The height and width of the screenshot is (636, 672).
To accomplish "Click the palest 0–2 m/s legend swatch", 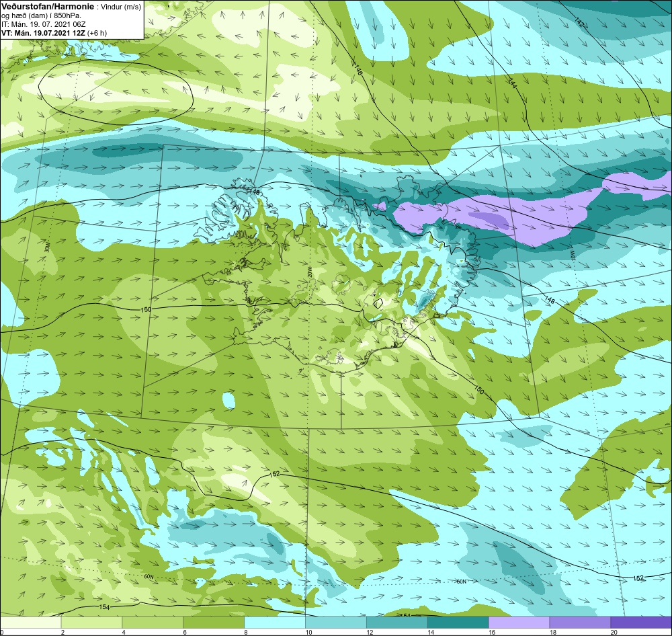I will tap(30, 623).
